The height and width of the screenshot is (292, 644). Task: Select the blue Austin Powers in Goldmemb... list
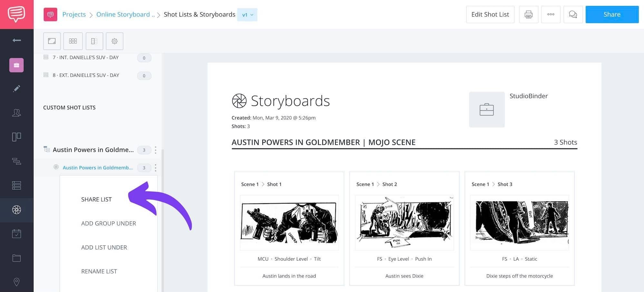click(98, 167)
